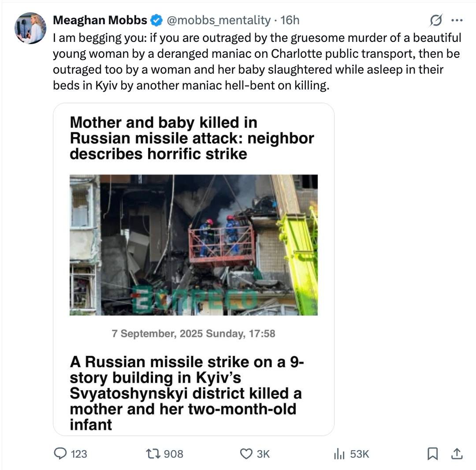
Task: Open Meaghan Mobbs profile picture
Action: click(30, 28)
